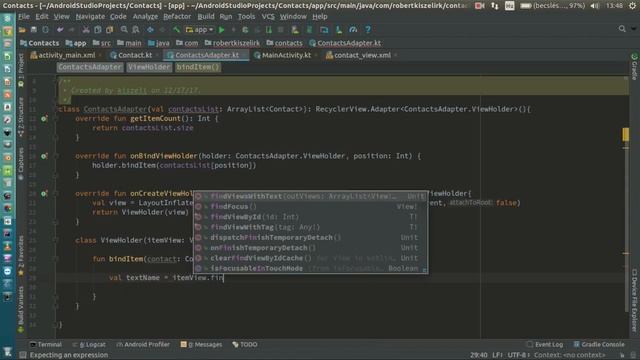Click the Attach debugger toolbar icon
Screen dimensions: 640x360
269,30
